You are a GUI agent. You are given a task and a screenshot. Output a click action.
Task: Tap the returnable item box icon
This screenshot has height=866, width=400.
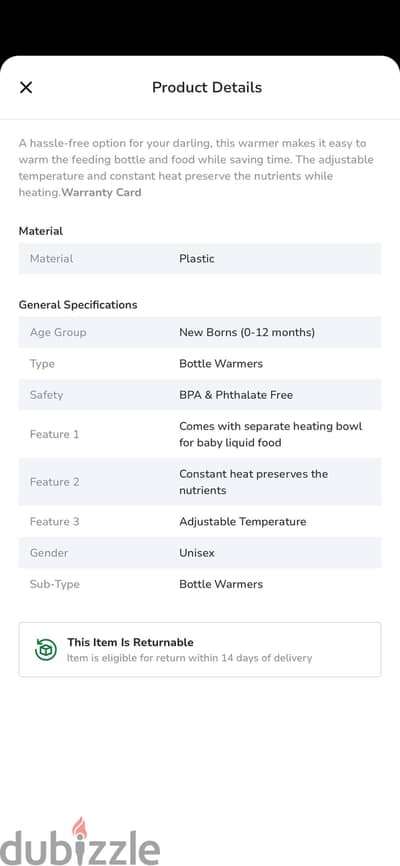[x=46, y=650]
